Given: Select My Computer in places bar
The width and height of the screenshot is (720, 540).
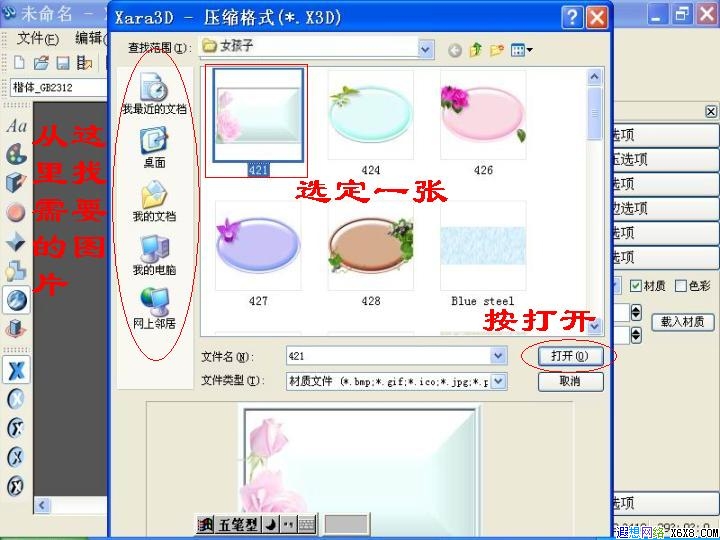Looking at the screenshot, I should pyautogui.click(x=154, y=255).
